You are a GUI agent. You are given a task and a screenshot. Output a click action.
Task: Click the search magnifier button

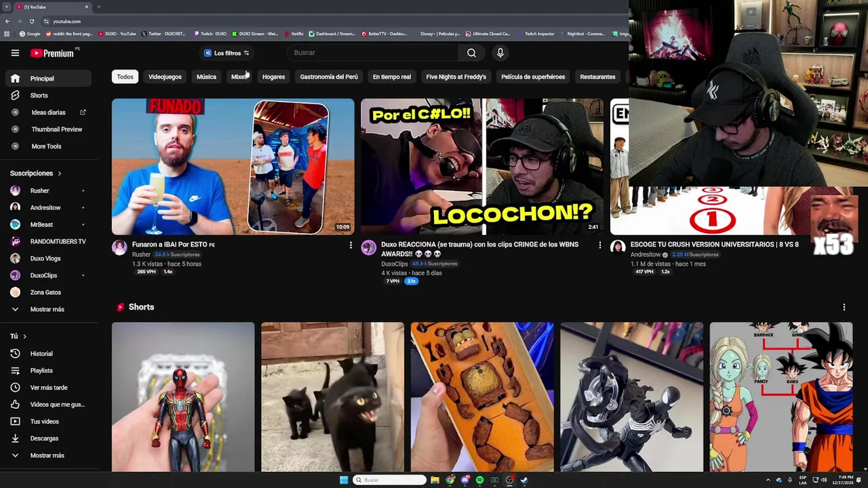471,53
